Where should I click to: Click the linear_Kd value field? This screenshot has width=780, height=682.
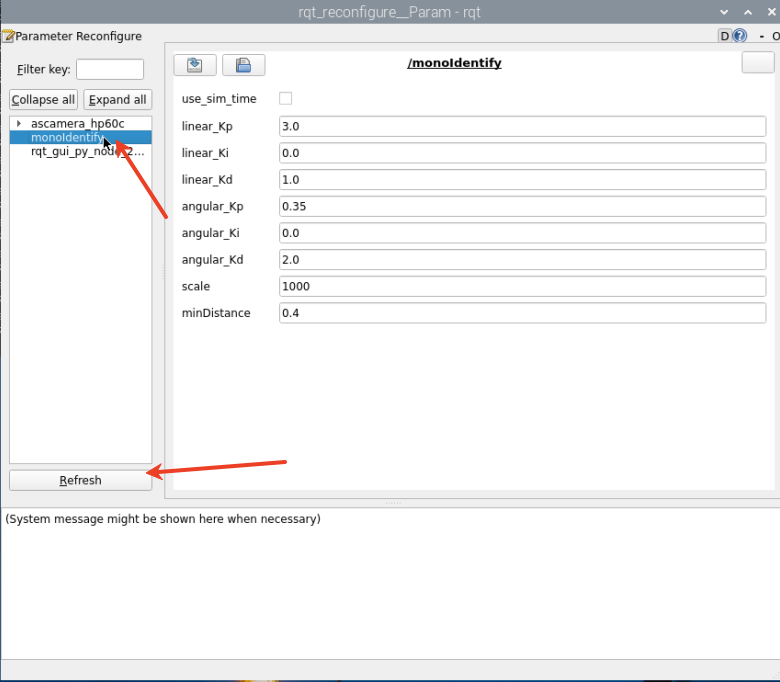coord(521,180)
